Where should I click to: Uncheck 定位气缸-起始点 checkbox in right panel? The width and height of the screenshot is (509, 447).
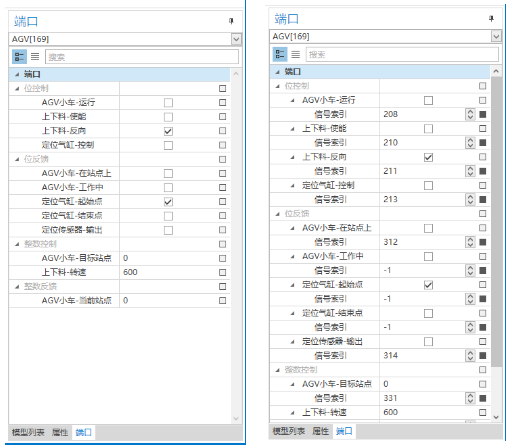(428, 285)
